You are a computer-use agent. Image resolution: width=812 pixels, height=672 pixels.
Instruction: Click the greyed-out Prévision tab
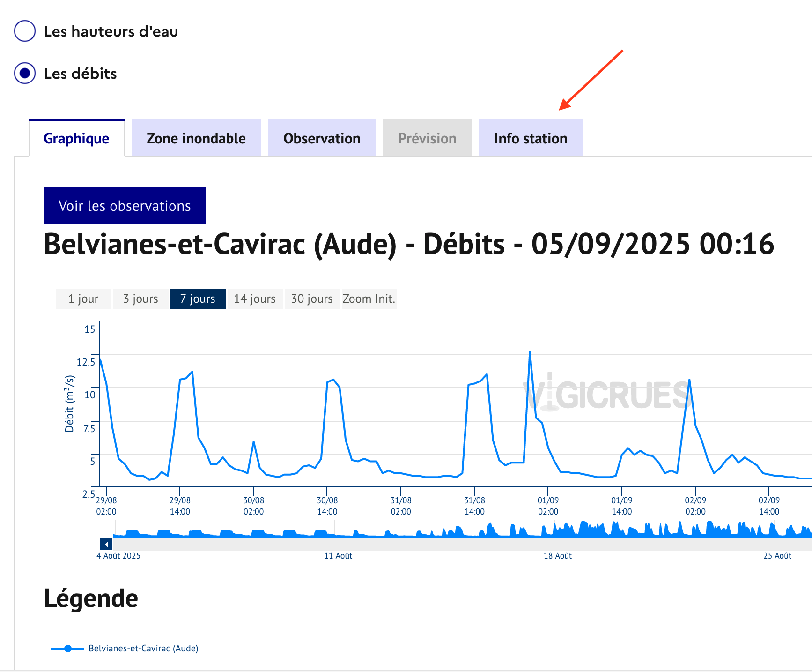pos(427,138)
